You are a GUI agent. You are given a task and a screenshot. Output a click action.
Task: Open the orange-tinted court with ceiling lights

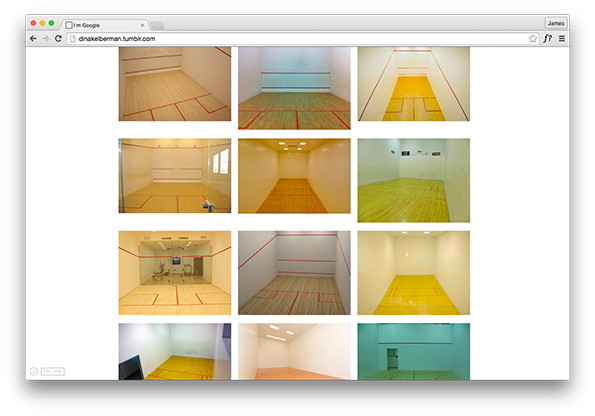[294, 176]
